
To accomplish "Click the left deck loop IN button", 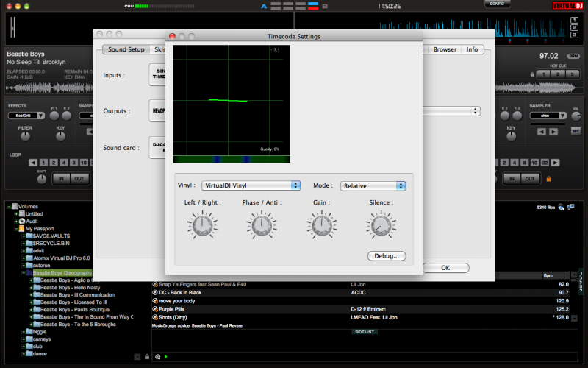I will pyautogui.click(x=61, y=179).
